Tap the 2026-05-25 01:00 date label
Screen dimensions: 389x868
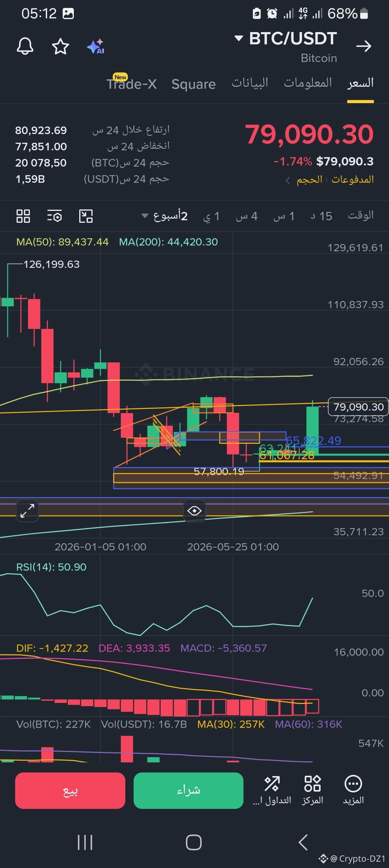[233, 547]
